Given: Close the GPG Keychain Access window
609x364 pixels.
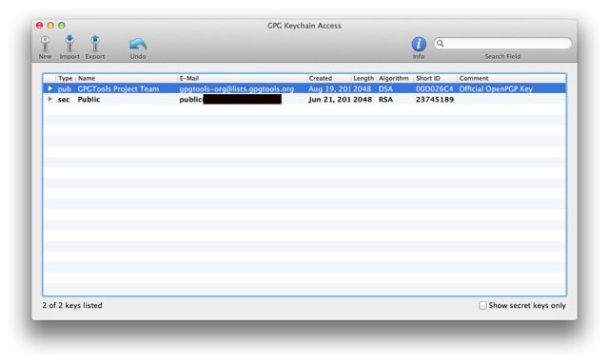Looking at the screenshot, I should coord(39,26).
